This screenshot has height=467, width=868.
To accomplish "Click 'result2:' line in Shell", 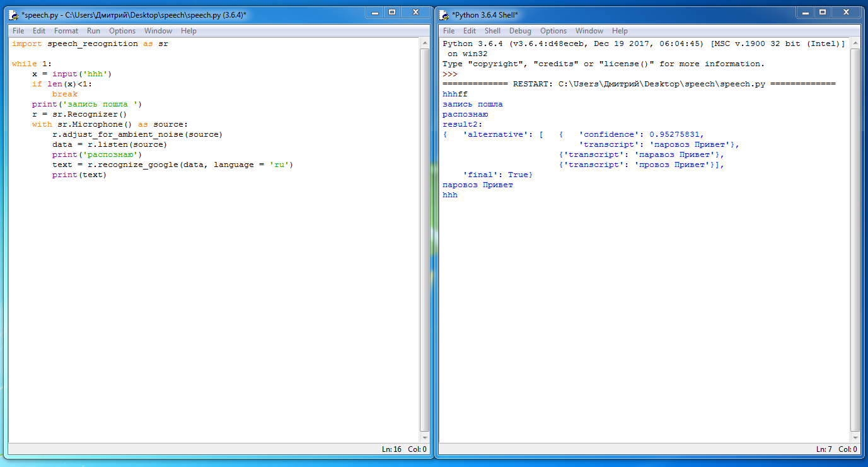I will click(463, 125).
